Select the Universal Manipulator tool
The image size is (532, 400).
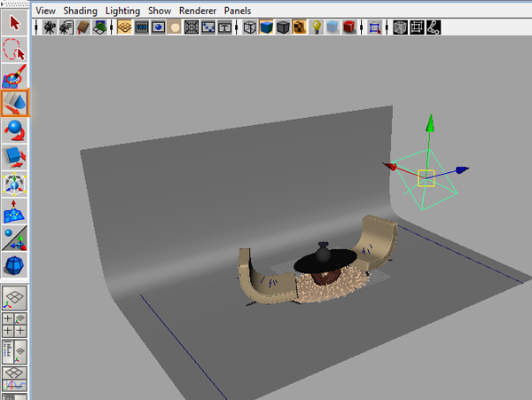tap(14, 184)
